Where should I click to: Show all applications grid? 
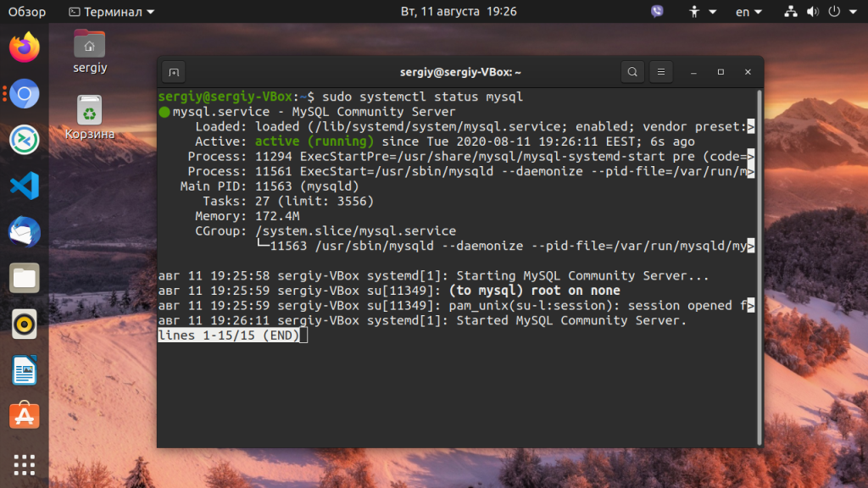[x=25, y=464]
